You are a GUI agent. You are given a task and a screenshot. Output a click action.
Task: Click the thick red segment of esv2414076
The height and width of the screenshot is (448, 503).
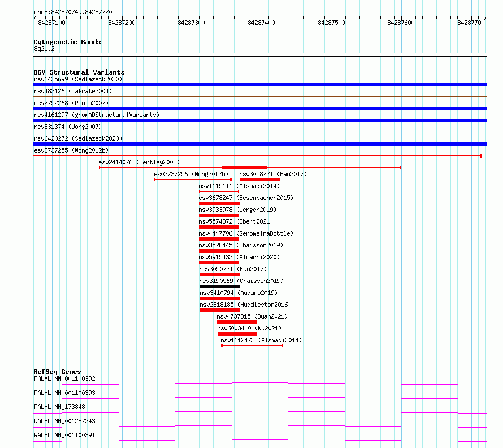tap(245, 168)
